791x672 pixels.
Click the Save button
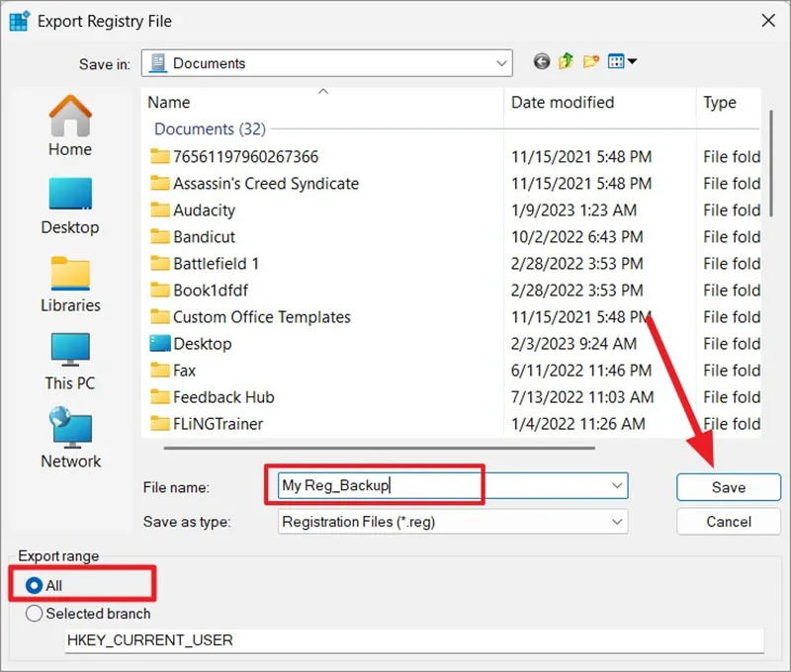point(729,487)
